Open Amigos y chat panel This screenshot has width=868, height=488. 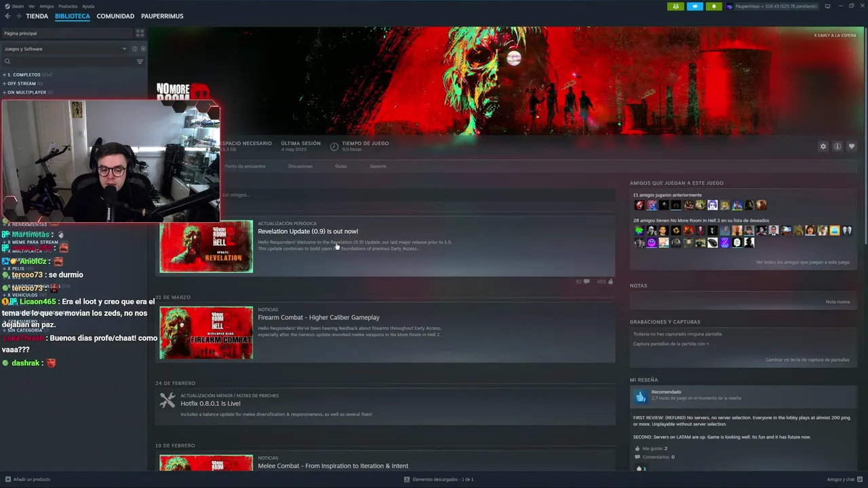(x=844, y=479)
